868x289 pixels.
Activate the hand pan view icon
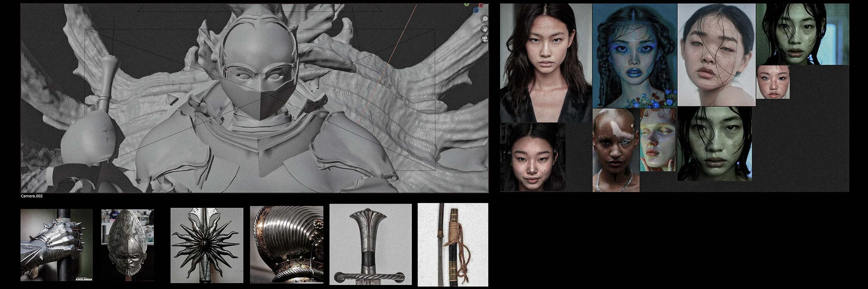[x=484, y=29]
